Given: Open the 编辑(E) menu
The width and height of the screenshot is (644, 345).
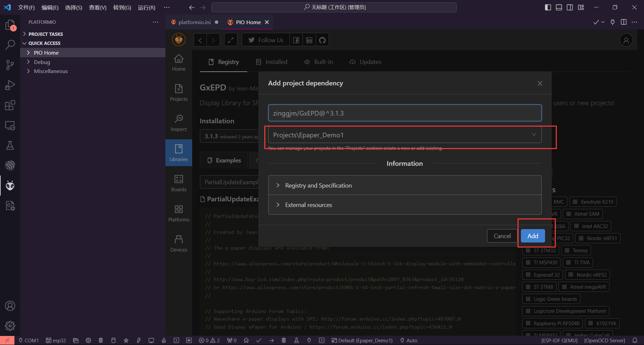Looking at the screenshot, I should click(50, 7).
